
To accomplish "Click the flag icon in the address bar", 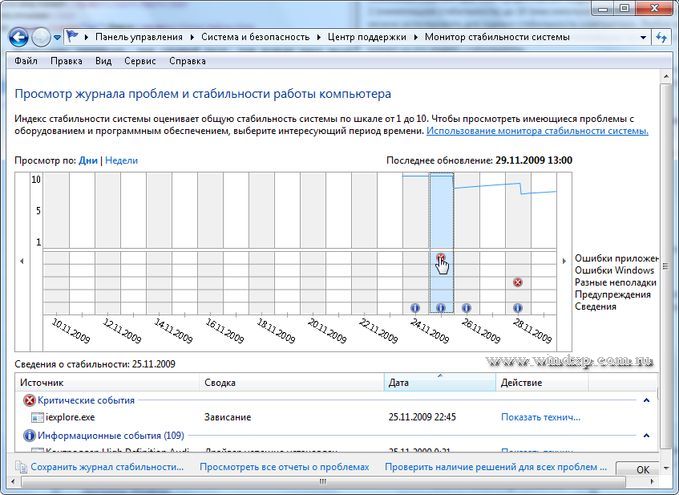I will tap(72, 36).
